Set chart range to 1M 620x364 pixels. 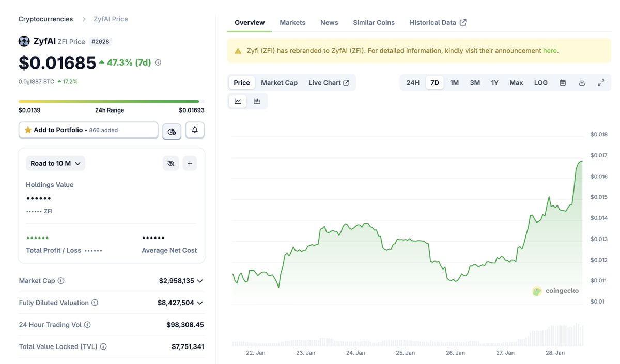pyautogui.click(x=454, y=83)
